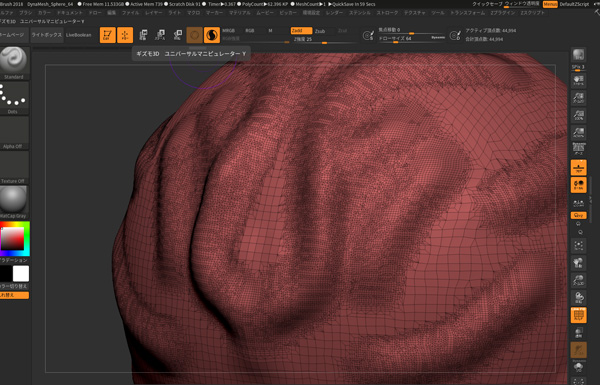
Task: Open the Texture Off picker
Action: click(14, 168)
